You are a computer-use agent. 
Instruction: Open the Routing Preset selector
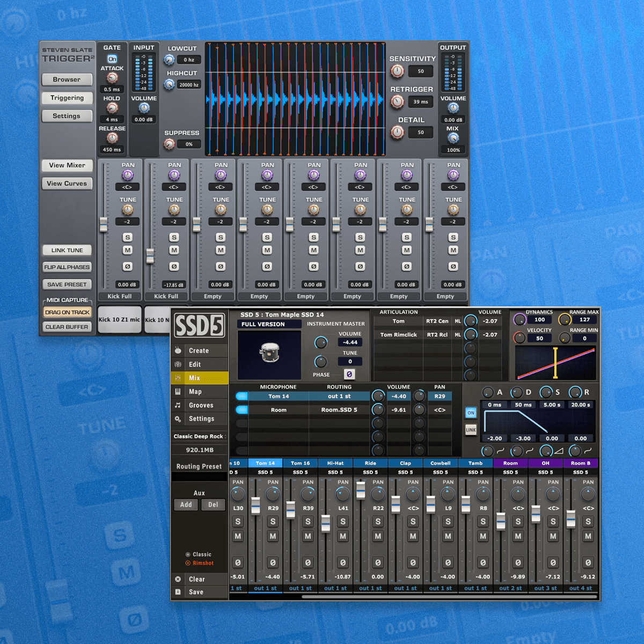[x=199, y=476]
